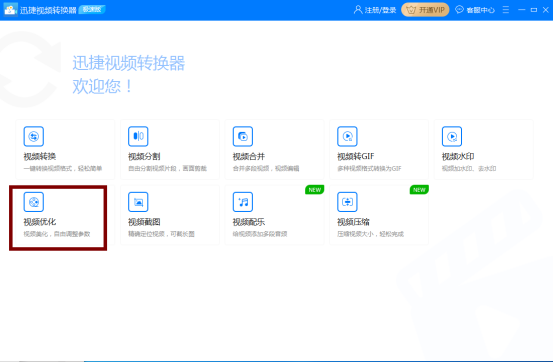This screenshot has width=554, height=362.
Task: Click the 开通VIP button
Action: [x=425, y=10]
